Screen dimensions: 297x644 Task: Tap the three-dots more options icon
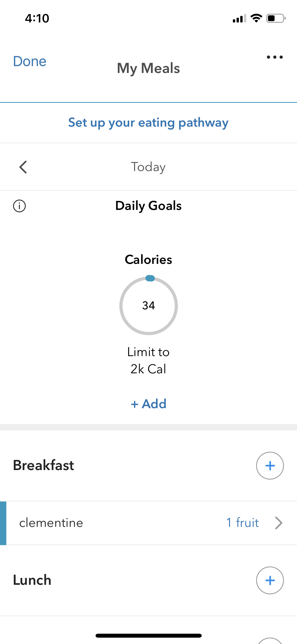pyautogui.click(x=275, y=57)
